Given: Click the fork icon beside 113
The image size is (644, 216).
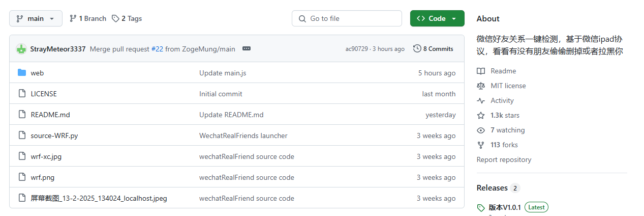Looking at the screenshot, I should 481,145.
